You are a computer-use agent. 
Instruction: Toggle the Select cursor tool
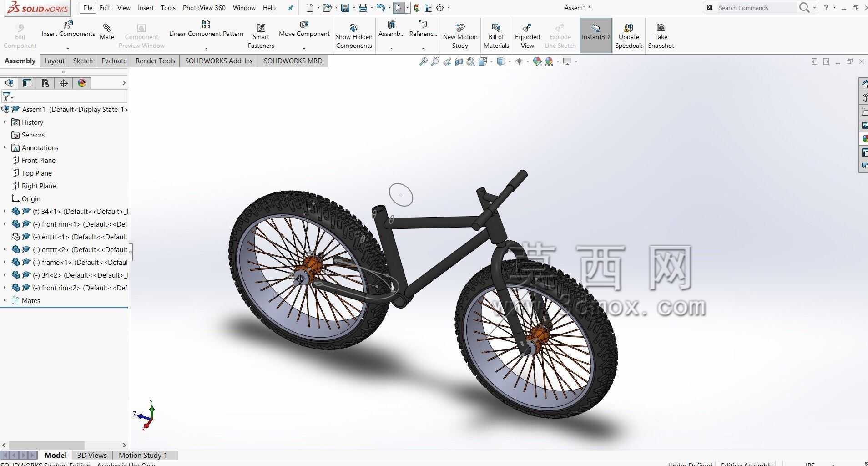click(x=398, y=8)
